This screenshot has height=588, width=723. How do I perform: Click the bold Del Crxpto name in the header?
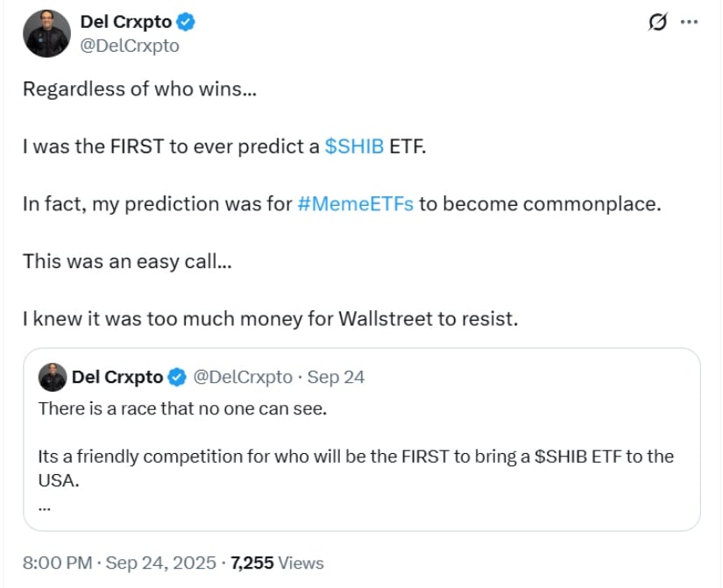click(x=126, y=23)
